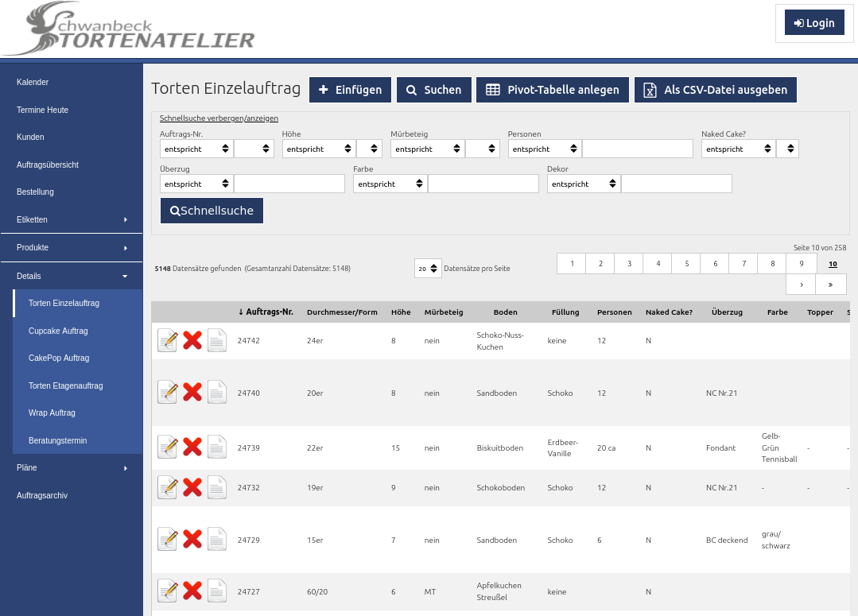This screenshot has width=858, height=616.
Task: Click Als CSV-Datei ausgeben button
Action: pyautogui.click(x=715, y=90)
